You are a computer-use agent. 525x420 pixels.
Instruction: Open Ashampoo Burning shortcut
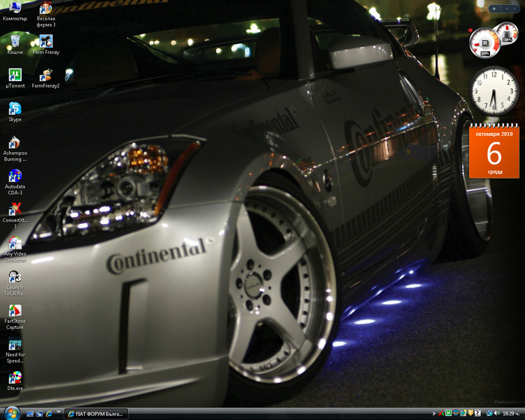point(15,143)
